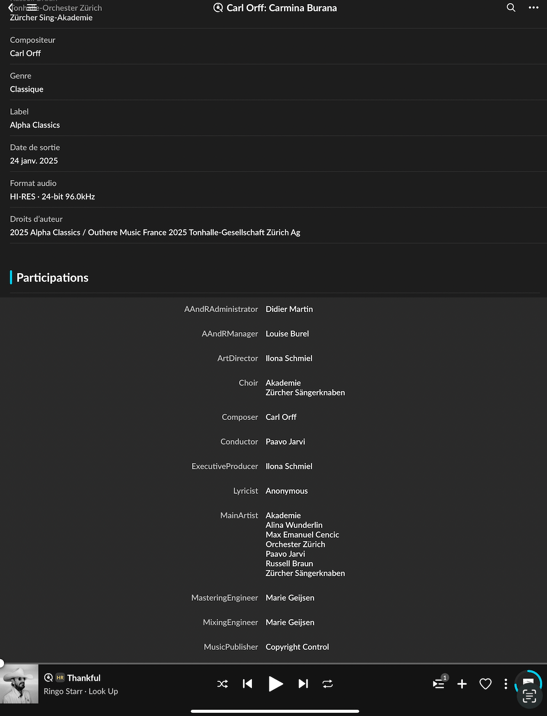
Task: Click playback progress bar handle
Action: 1,663
